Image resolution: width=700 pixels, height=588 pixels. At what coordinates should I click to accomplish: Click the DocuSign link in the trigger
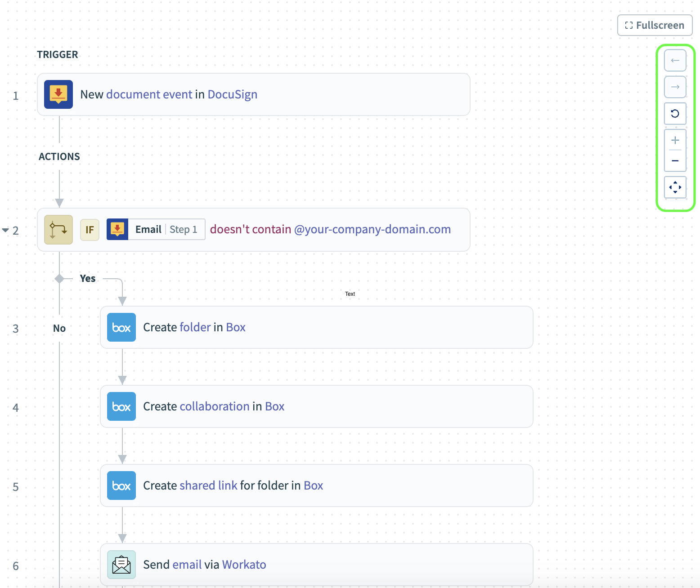pos(233,94)
